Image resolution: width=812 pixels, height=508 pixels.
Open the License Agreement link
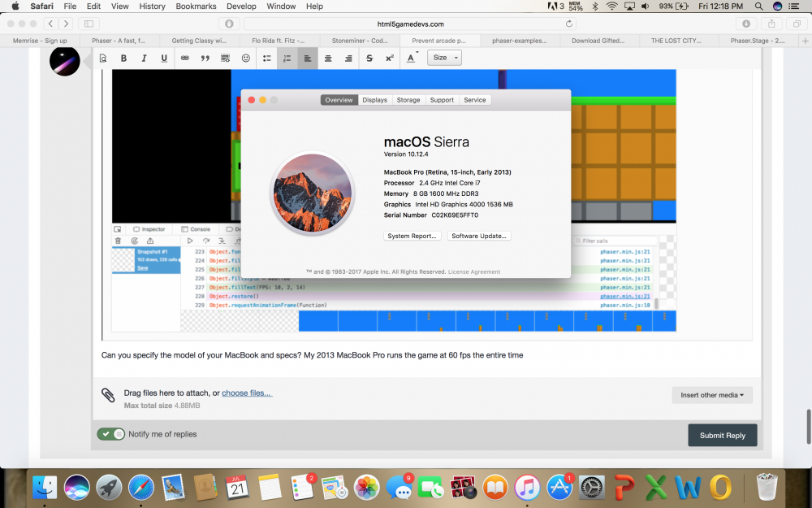point(474,271)
